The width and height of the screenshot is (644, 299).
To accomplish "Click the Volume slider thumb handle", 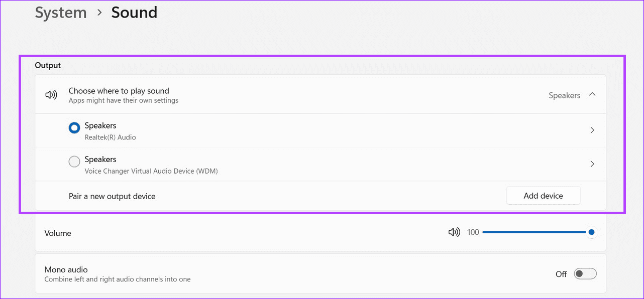I will (591, 232).
